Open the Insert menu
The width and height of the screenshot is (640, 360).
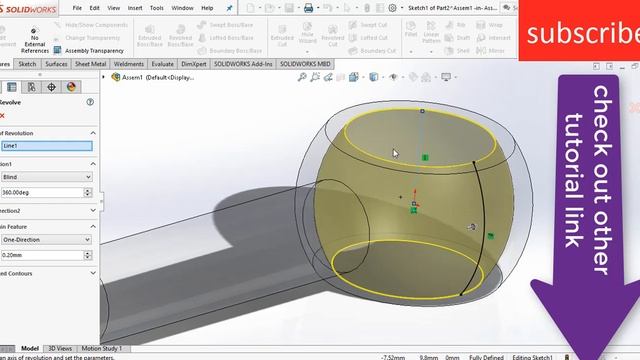[135, 8]
